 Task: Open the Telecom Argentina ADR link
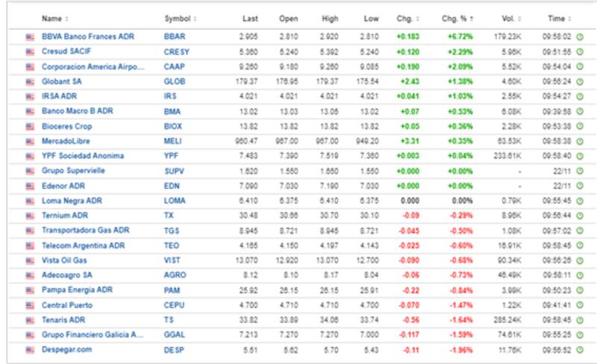(78, 245)
